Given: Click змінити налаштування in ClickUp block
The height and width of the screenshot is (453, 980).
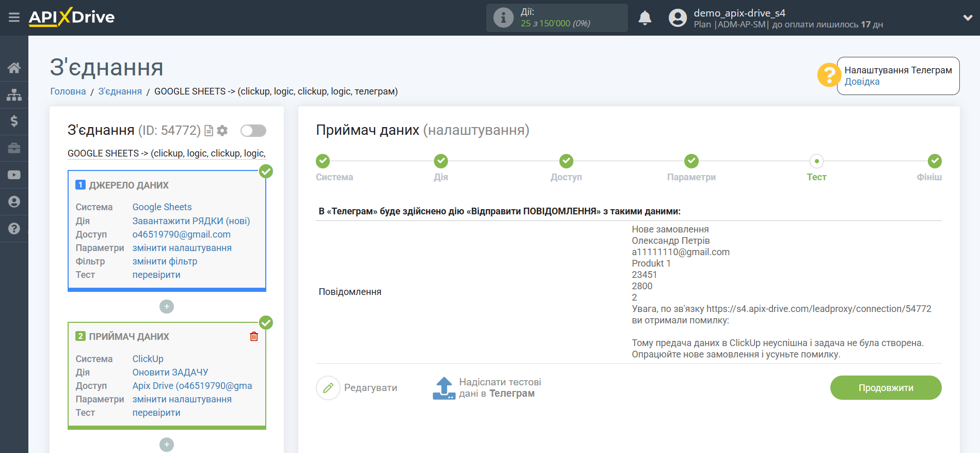Looking at the screenshot, I should tap(182, 399).
